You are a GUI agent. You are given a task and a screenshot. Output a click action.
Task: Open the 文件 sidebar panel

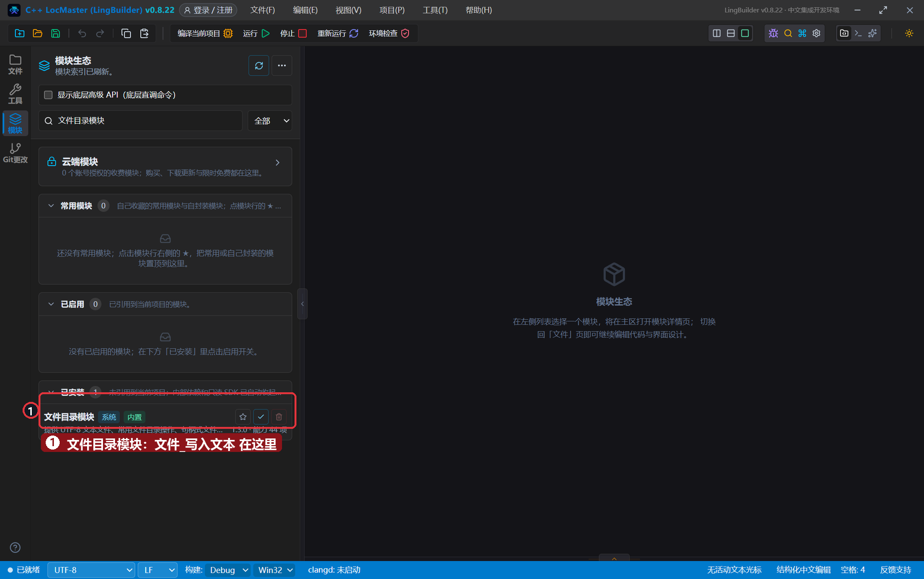click(15, 64)
